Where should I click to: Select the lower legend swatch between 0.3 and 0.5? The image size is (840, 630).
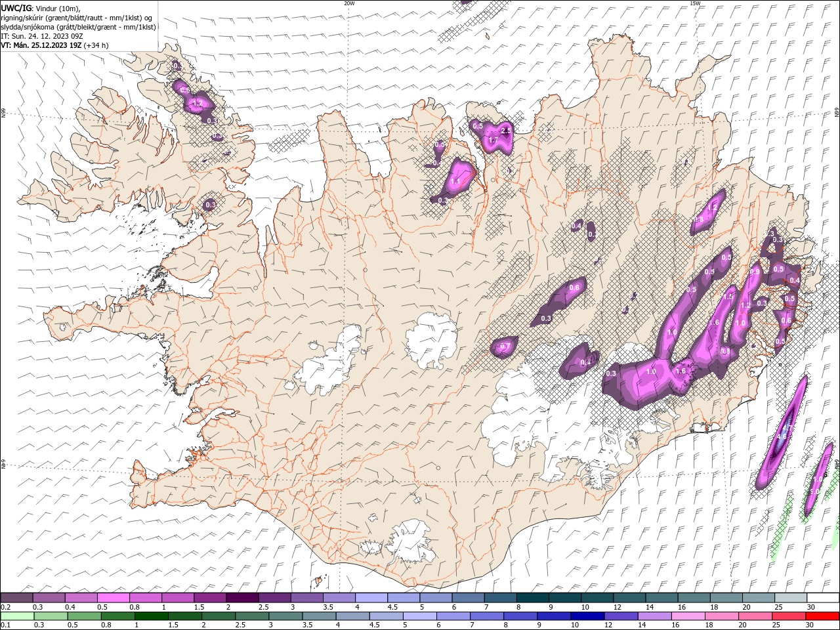pyautogui.click(x=51, y=616)
